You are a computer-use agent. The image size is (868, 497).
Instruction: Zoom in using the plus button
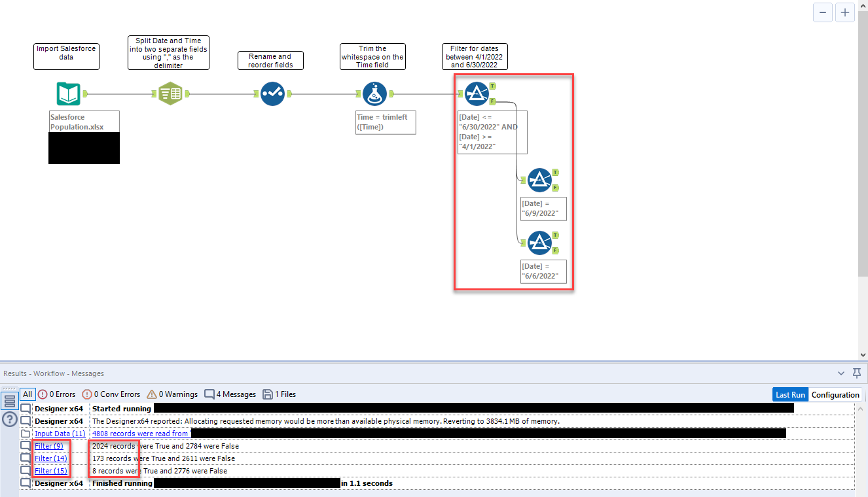click(845, 12)
